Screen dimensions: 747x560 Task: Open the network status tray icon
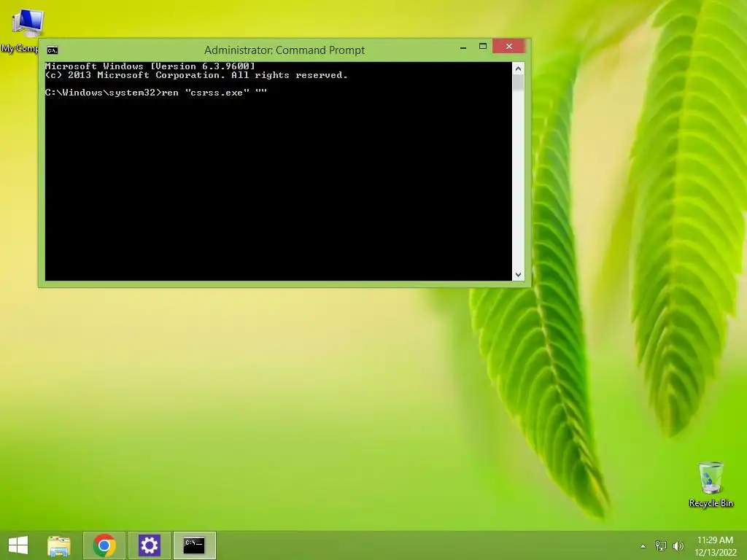pos(661,545)
